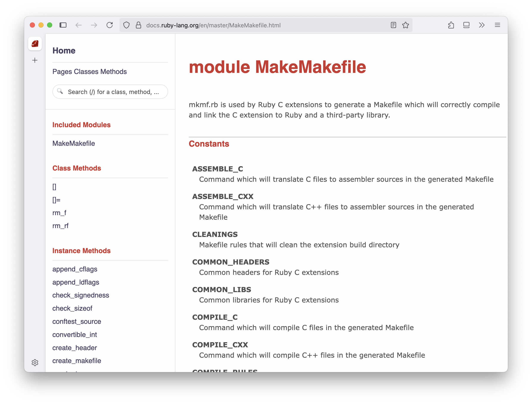Click the page reload icon

point(110,25)
